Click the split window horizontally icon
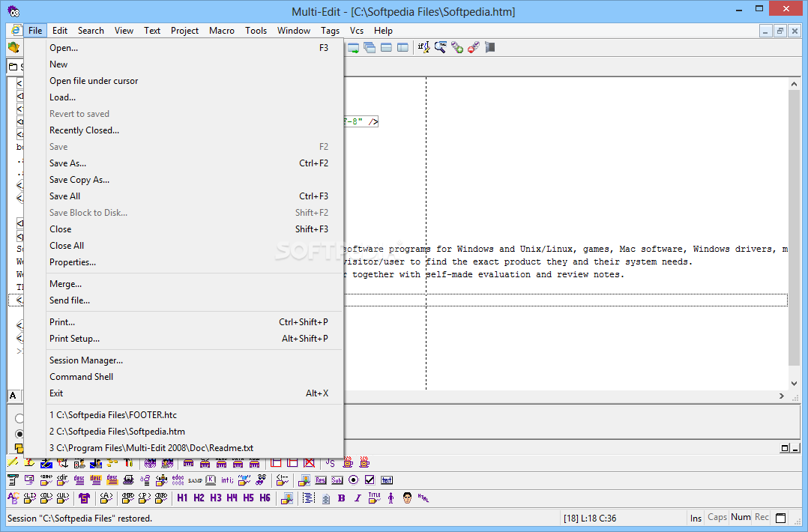 [386, 48]
